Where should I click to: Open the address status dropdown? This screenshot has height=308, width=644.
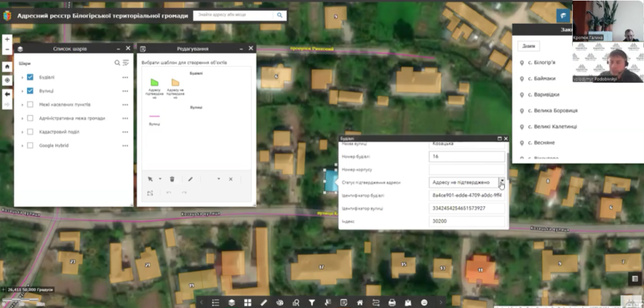pos(502,182)
